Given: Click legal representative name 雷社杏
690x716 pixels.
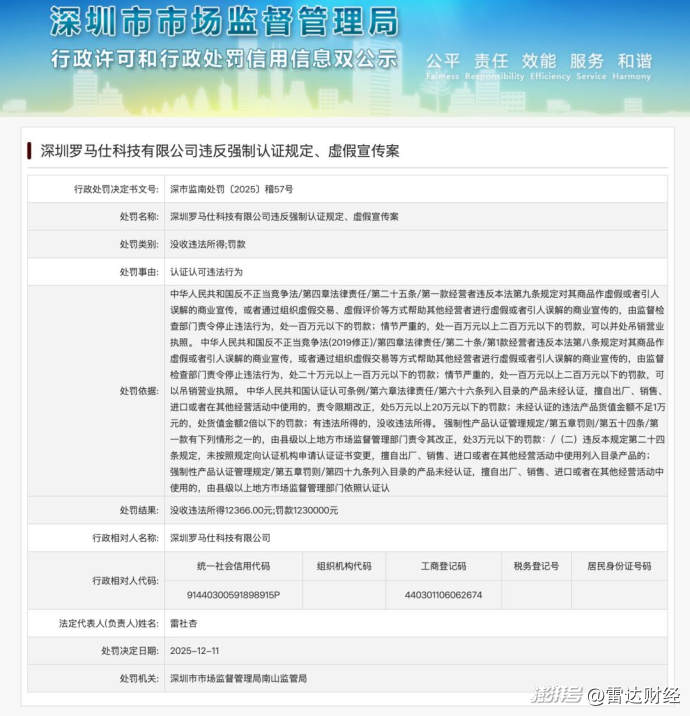Looking at the screenshot, I should tap(186, 622).
